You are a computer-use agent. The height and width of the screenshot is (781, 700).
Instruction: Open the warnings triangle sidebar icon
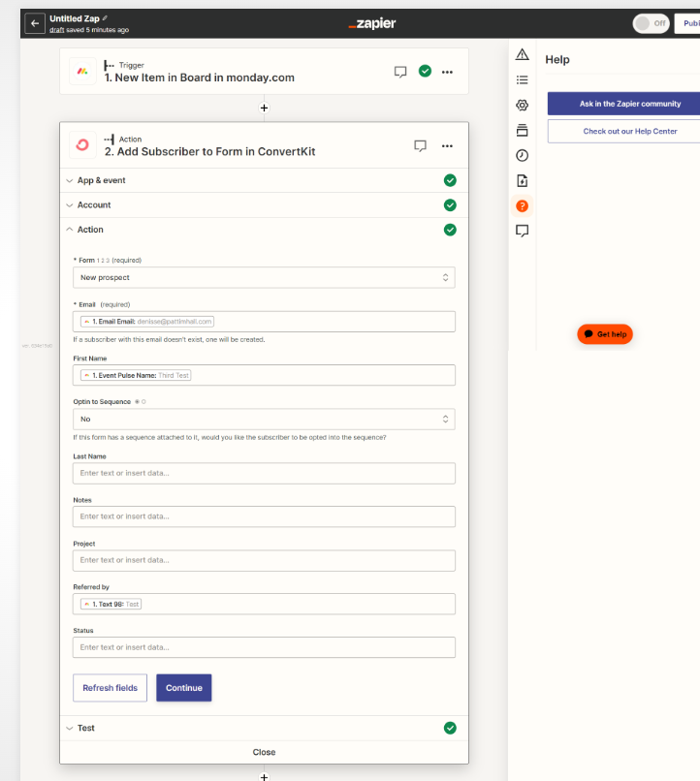(523, 54)
